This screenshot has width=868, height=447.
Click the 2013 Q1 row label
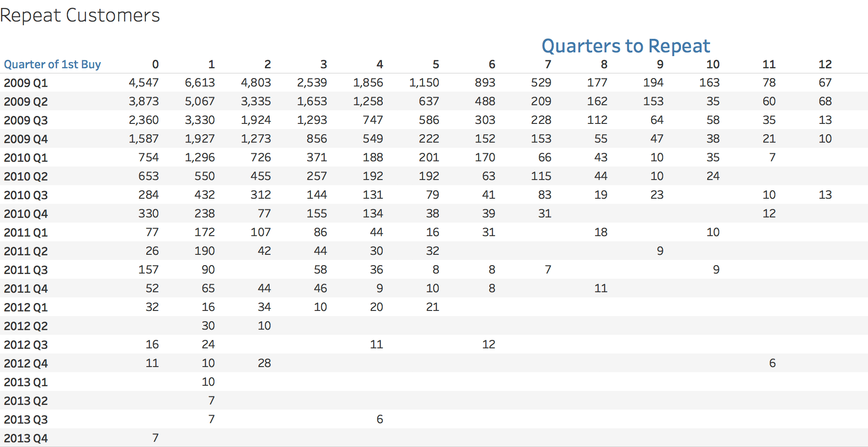tap(26, 382)
